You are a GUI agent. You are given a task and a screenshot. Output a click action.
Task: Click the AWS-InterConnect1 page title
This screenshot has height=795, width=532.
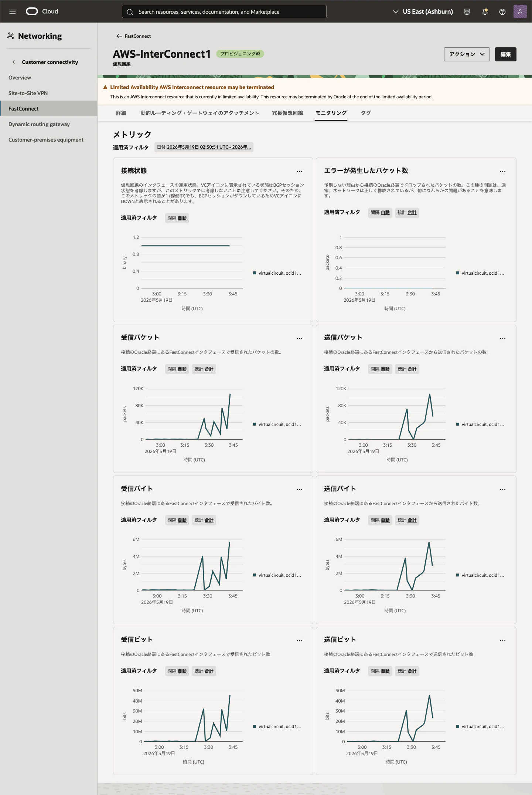click(162, 54)
